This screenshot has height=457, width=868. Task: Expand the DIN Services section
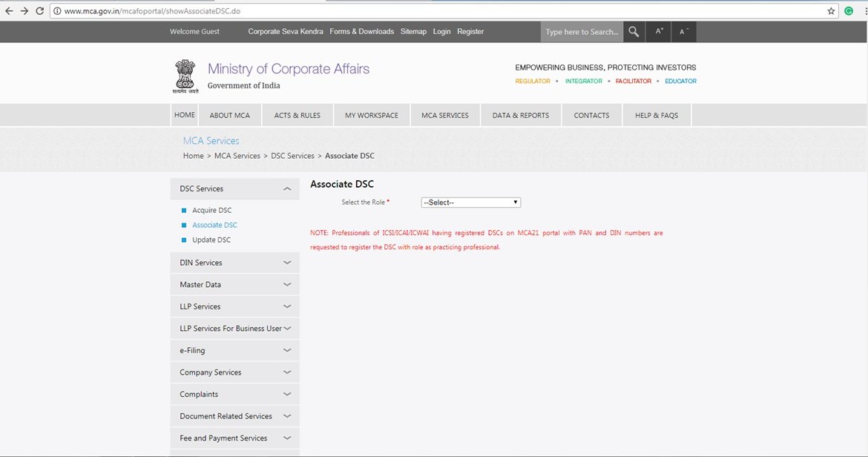(x=234, y=263)
